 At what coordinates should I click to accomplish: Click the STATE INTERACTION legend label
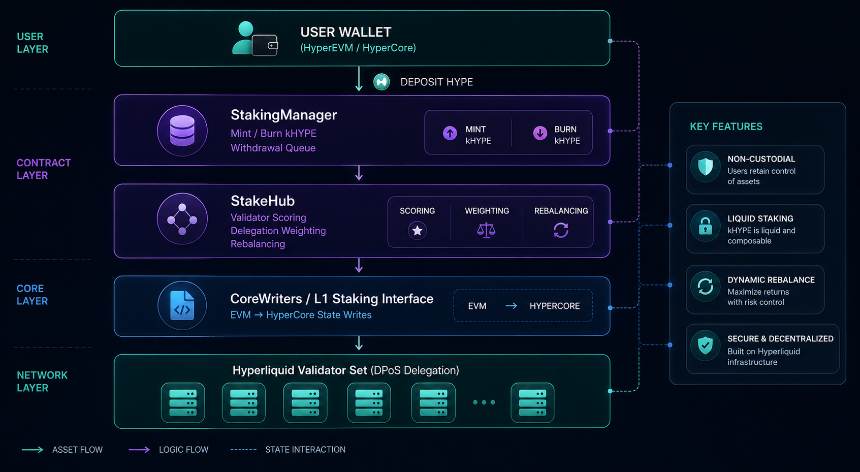click(x=305, y=450)
